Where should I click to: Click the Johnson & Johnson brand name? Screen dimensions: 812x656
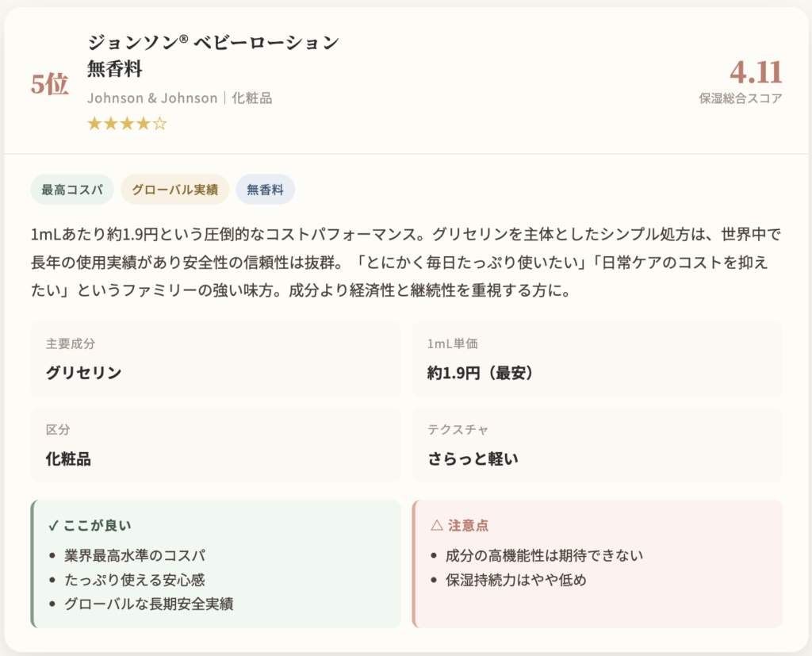(151, 98)
